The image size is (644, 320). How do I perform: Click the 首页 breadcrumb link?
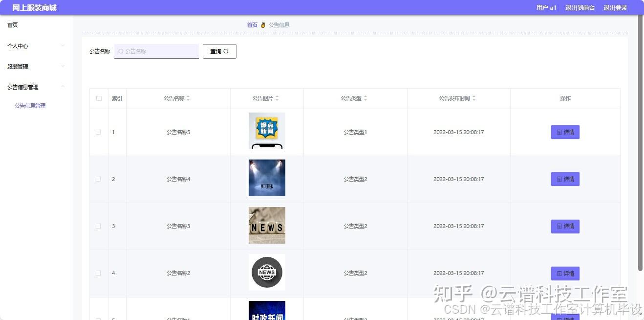tap(252, 25)
